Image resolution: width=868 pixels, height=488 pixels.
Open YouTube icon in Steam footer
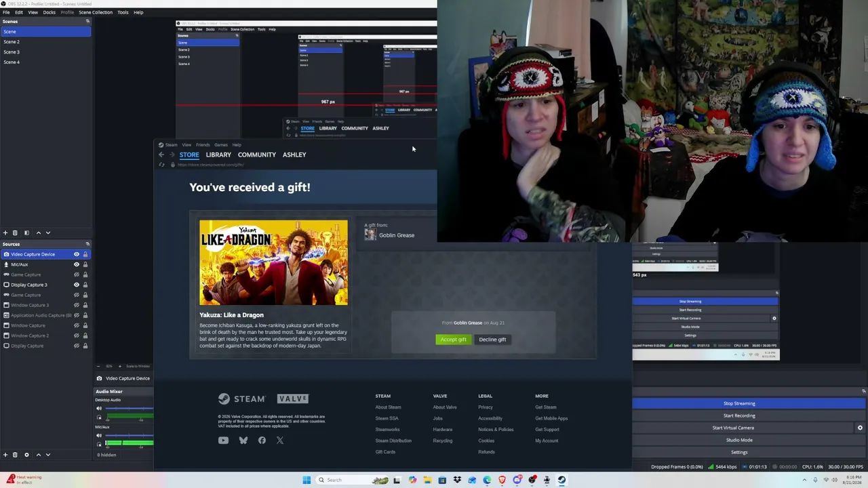coord(223,441)
